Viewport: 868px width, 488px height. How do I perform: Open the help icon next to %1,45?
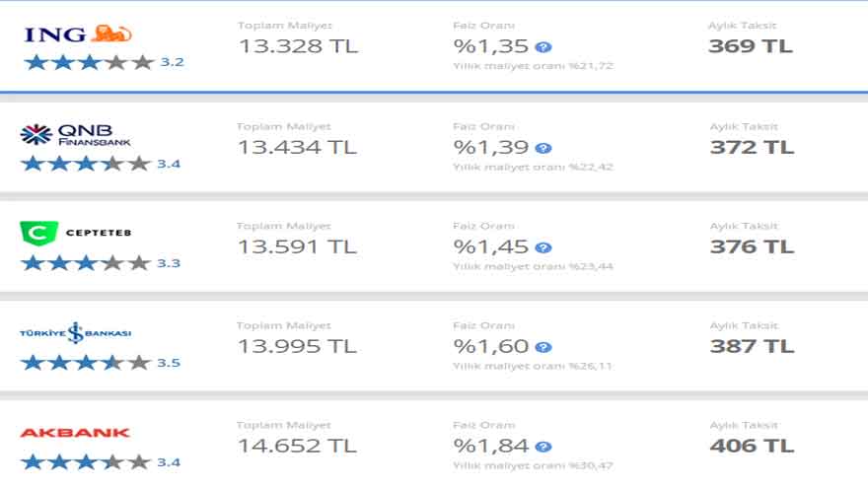click(x=543, y=247)
